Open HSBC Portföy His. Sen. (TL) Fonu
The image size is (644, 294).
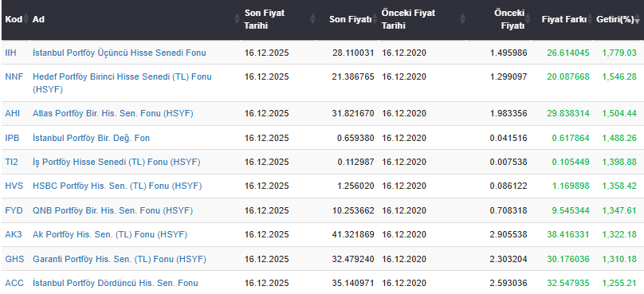(x=117, y=186)
